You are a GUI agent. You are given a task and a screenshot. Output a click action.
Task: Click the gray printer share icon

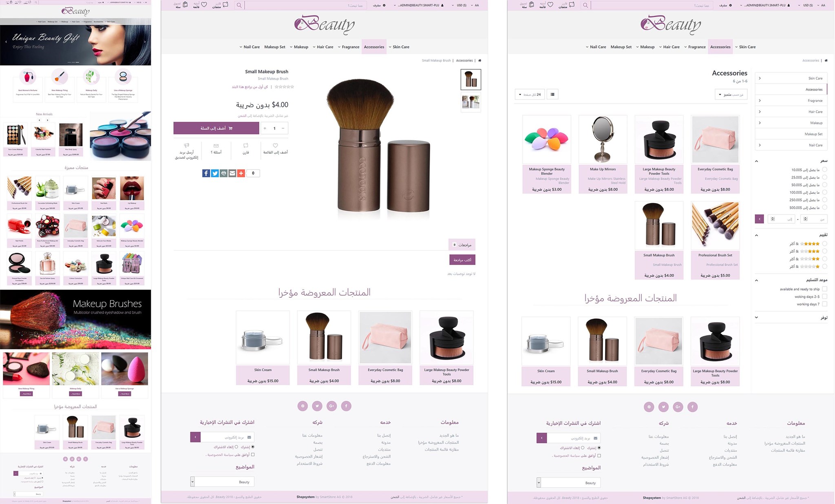coord(223,173)
